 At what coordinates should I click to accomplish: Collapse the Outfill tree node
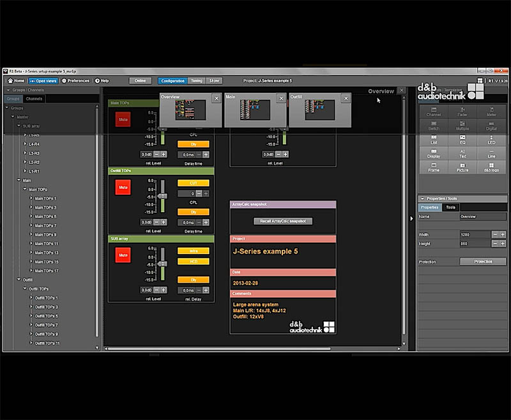[x=19, y=280]
